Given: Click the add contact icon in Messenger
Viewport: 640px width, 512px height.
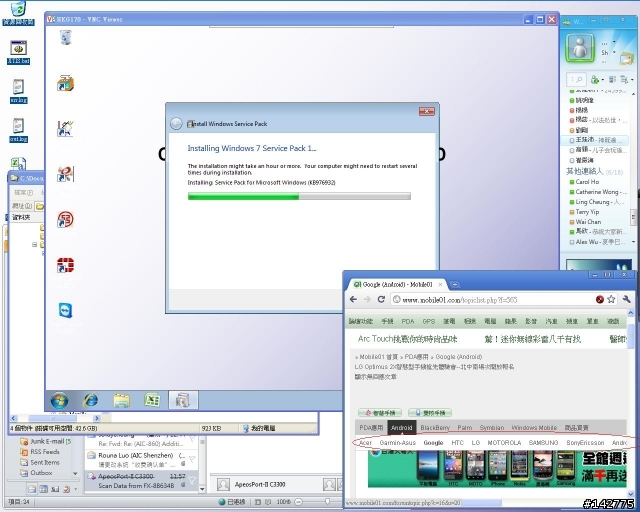Looking at the screenshot, I should point(596,79).
